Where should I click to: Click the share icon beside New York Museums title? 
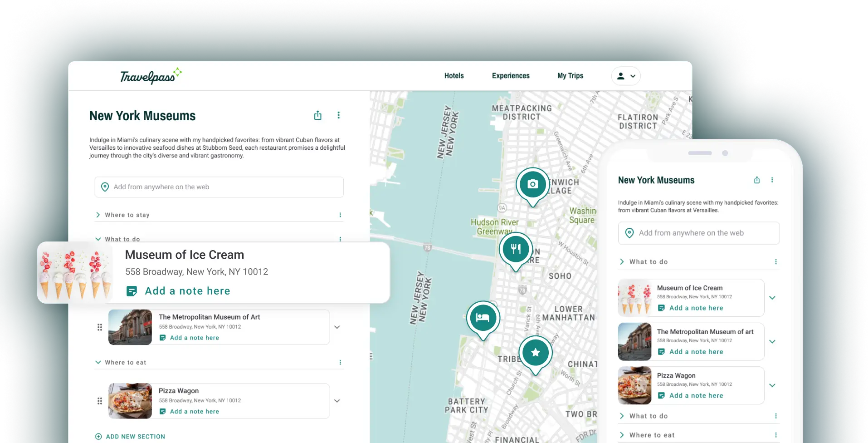pos(317,115)
